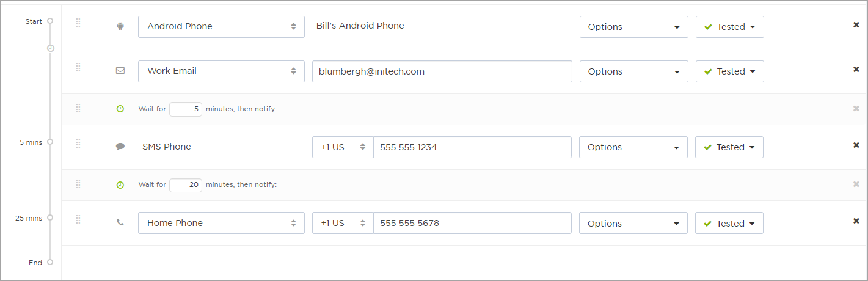Open the Home Phone type dropdown

[x=221, y=223]
